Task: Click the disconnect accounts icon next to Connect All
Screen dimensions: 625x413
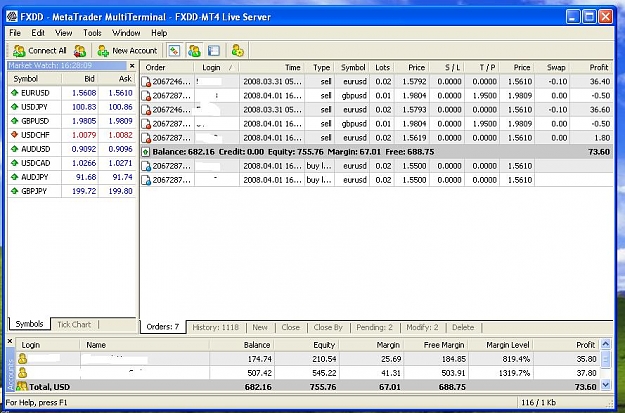Action: (80, 51)
